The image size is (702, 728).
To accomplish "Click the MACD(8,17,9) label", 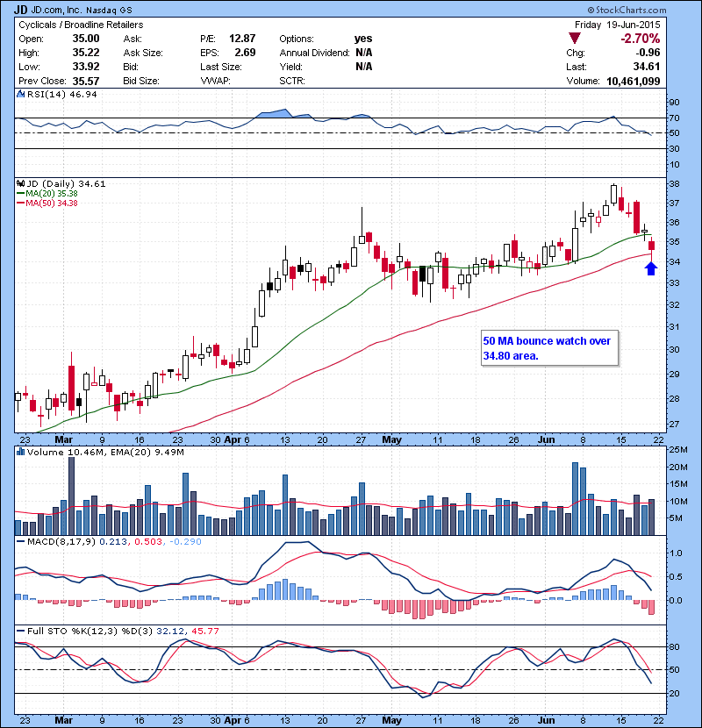I will tap(61, 541).
